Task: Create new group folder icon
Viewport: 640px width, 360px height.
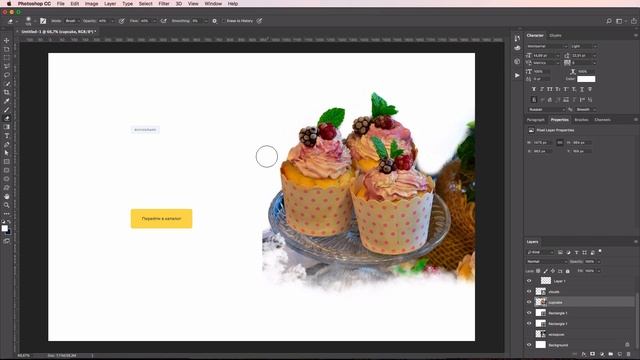Action: click(611, 354)
